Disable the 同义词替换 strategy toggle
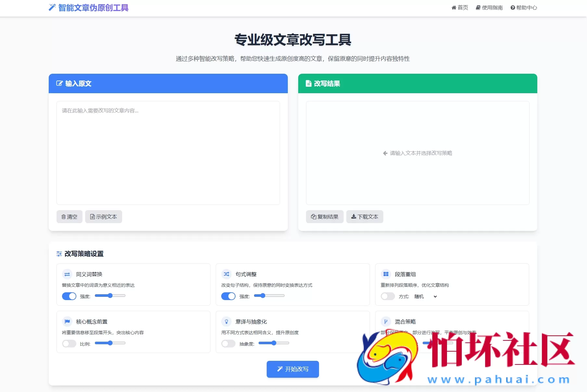 pyautogui.click(x=69, y=296)
